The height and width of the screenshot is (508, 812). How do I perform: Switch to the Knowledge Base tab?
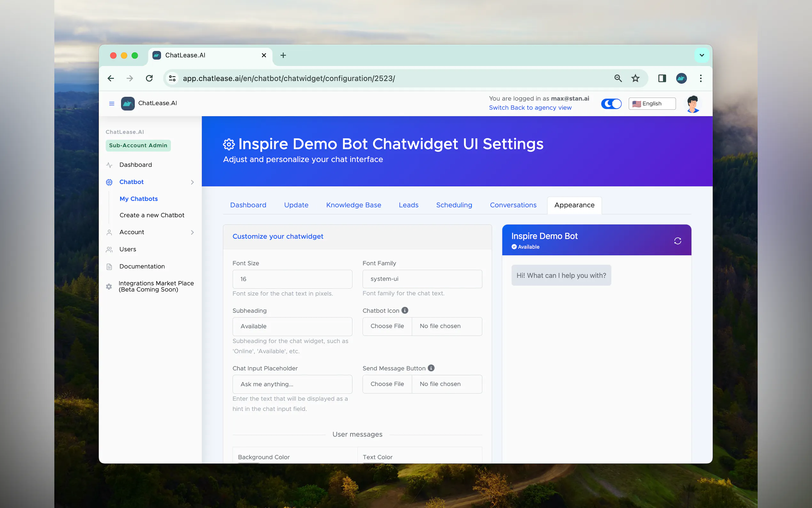click(354, 205)
